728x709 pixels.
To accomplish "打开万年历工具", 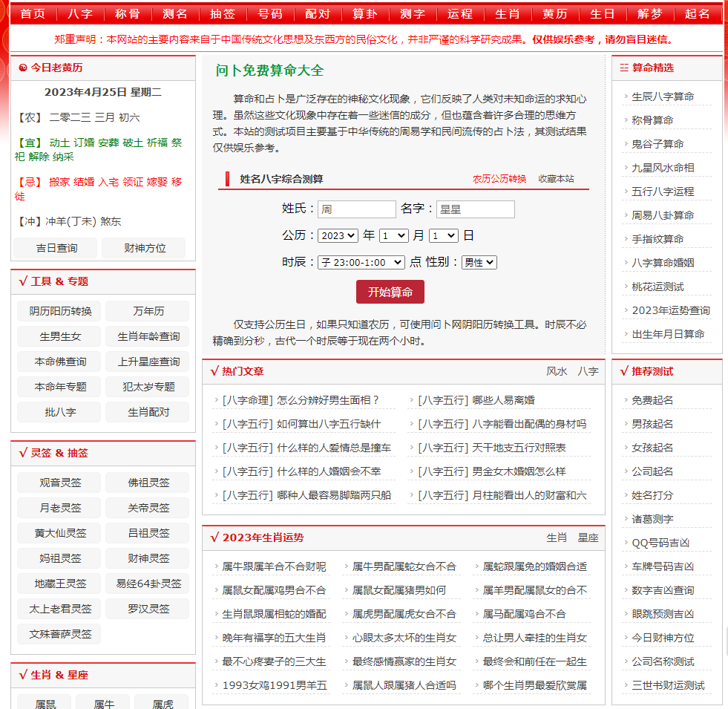I will coord(147,310).
